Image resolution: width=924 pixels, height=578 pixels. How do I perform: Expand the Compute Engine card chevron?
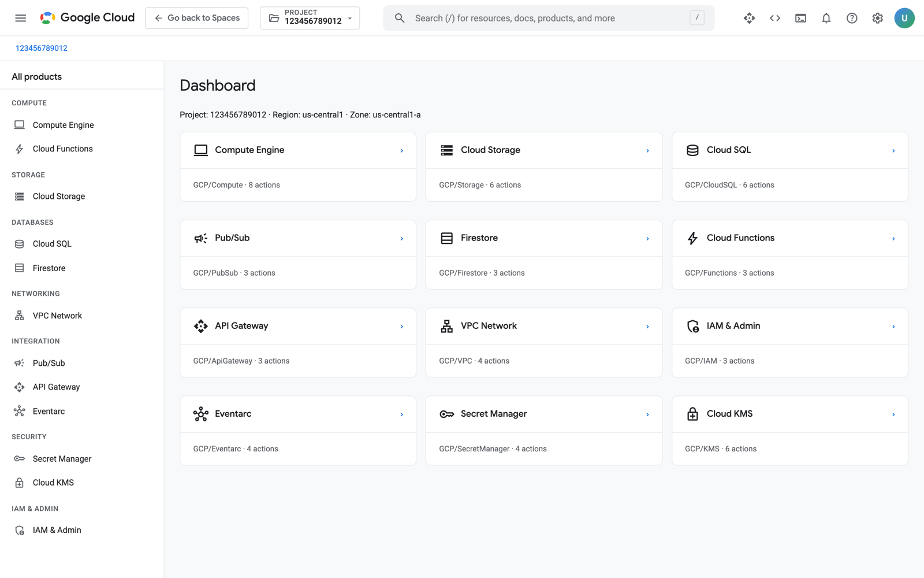click(x=402, y=150)
